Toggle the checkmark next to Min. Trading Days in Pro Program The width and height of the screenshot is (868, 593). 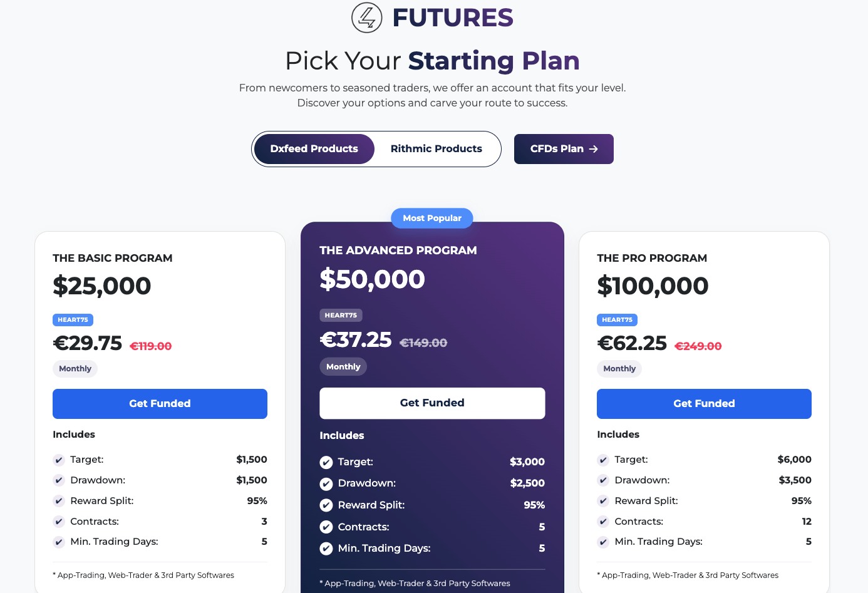click(603, 542)
